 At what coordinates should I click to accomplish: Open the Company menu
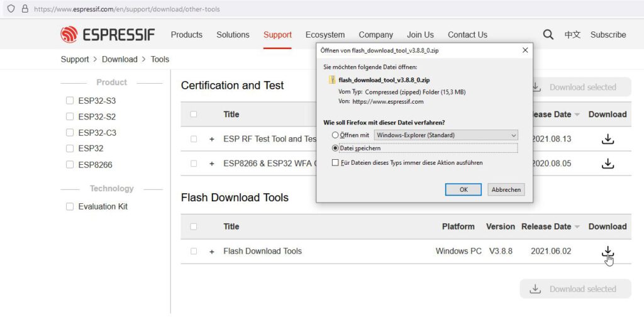click(376, 35)
